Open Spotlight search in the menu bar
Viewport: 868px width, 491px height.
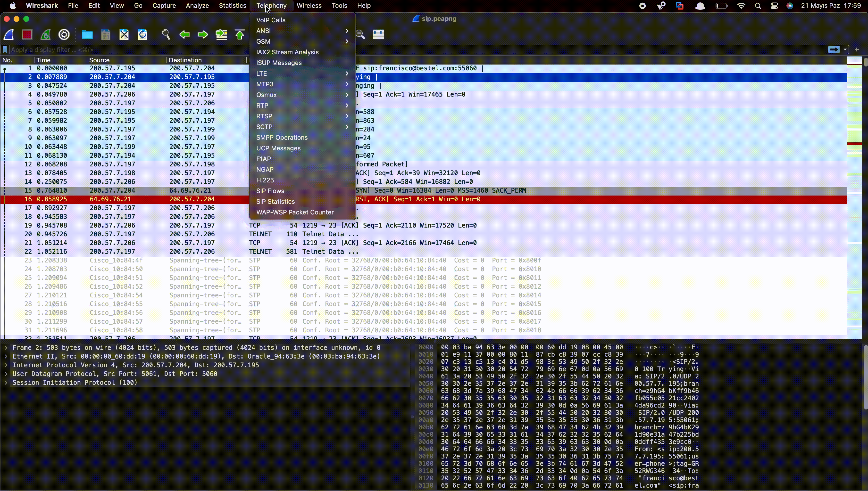tap(758, 6)
